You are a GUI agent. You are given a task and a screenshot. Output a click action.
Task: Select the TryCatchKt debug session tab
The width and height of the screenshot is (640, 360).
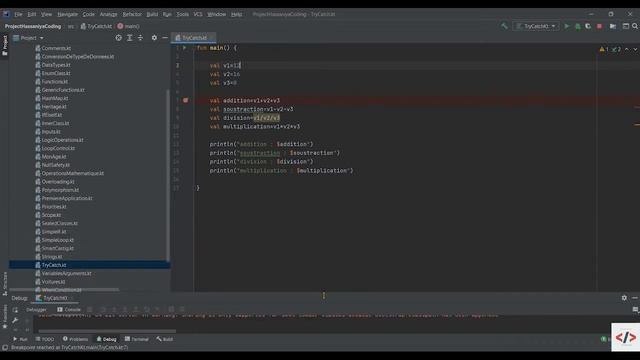coord(55,298)
